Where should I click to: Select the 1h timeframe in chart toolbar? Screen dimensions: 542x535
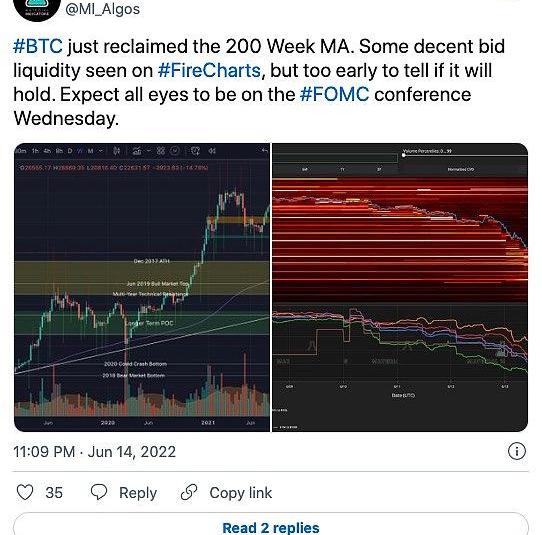35,151
